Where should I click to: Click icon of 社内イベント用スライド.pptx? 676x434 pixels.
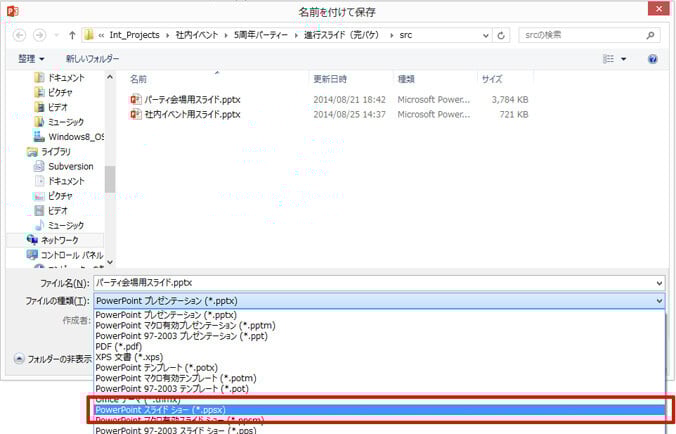tap(136, 114)
